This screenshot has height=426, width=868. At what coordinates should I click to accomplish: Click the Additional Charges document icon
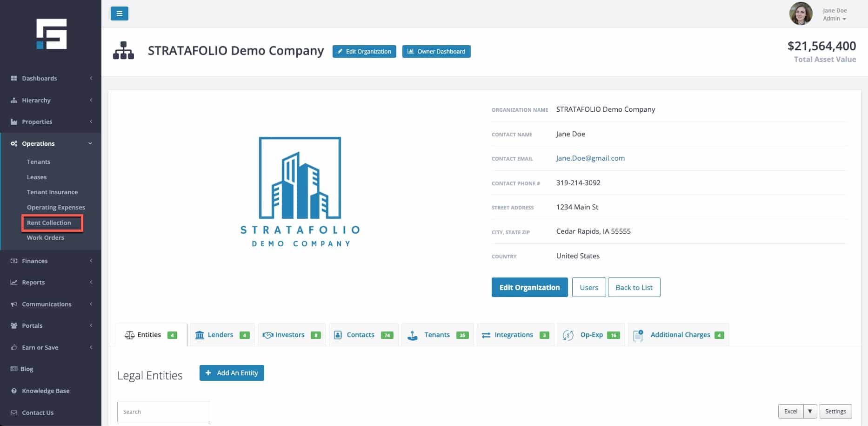click(638, 335)
